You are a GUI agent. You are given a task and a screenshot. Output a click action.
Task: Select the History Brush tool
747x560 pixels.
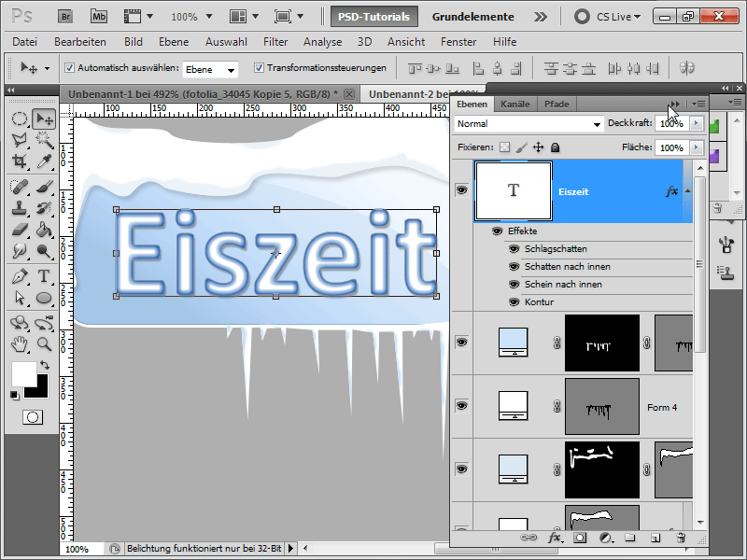pos(44,208)
